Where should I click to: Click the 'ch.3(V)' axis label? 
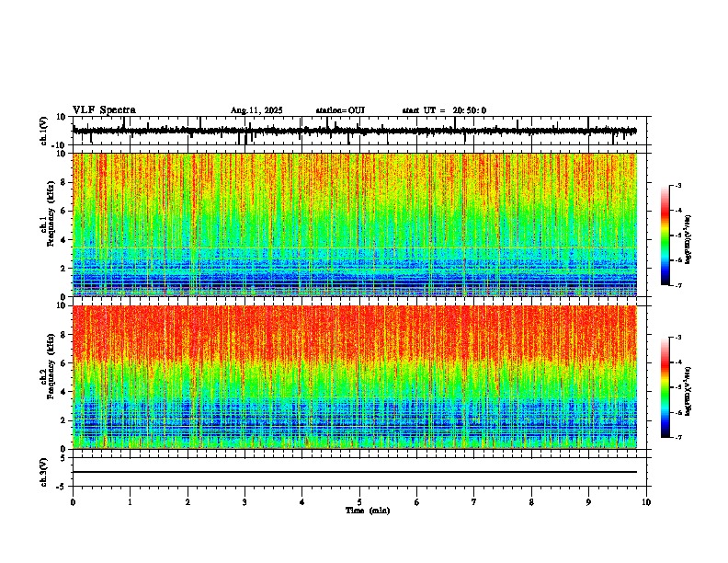coord(44,473)
